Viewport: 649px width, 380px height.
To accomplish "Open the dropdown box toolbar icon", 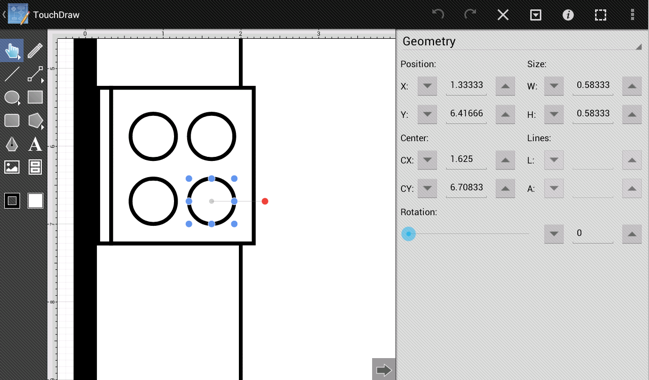I will (x=536, y=15).
